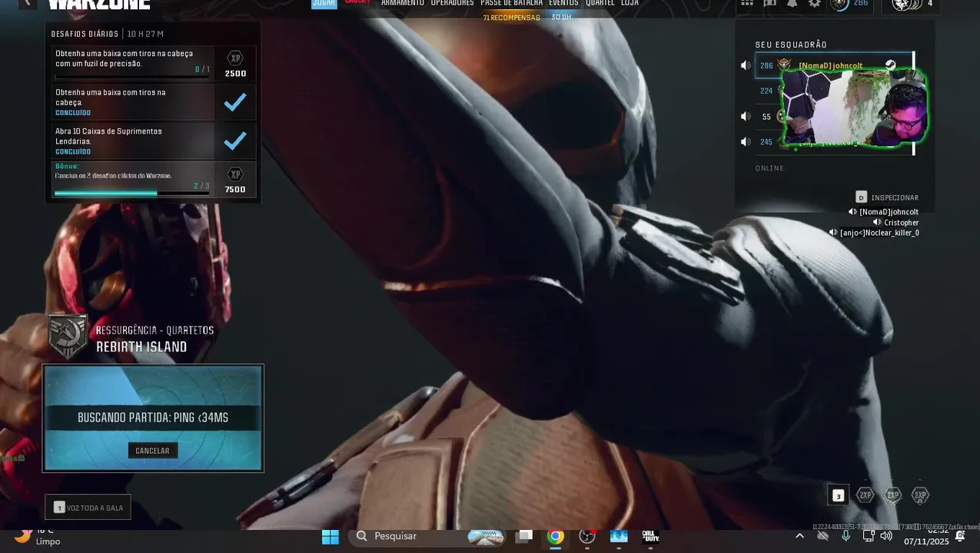The image size is (980, 553).
Task: Open the Quartel tab
Action: (x=600, y=3)
